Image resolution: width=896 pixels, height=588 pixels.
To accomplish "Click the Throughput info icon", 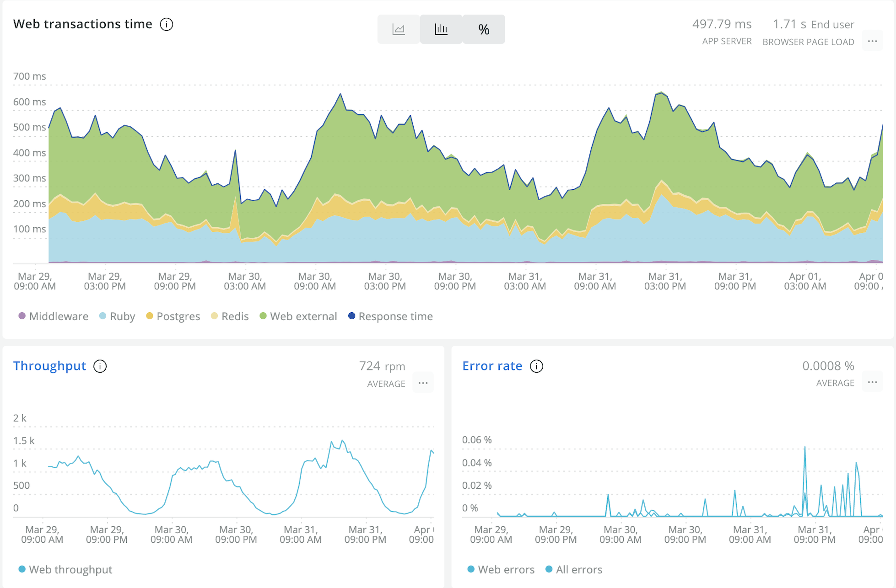I will point(100,366).
